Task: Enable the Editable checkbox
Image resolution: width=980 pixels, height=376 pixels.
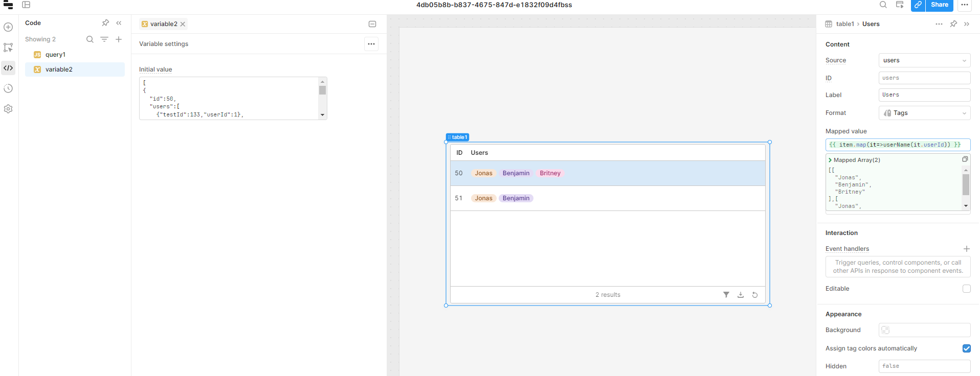Action: point(966,289)
